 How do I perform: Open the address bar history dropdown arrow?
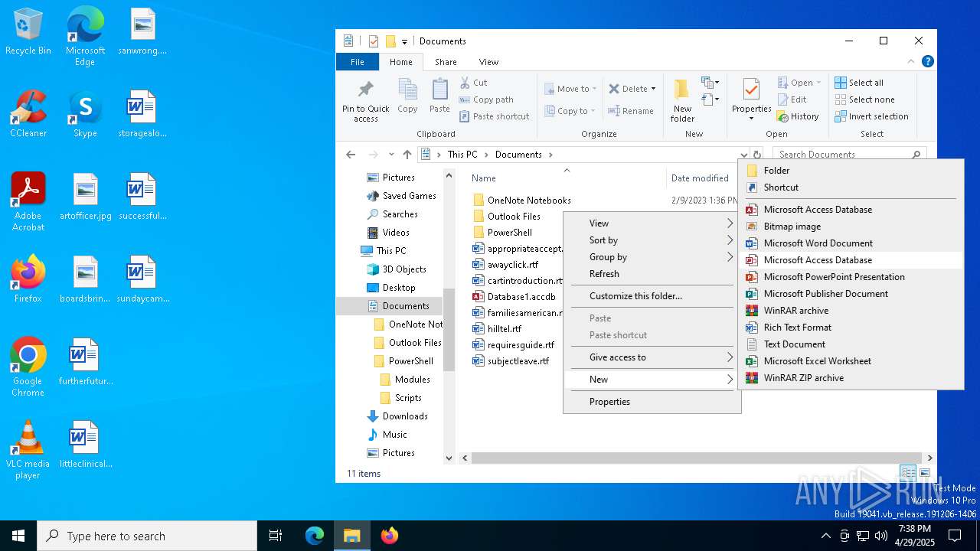pos(743,154)
